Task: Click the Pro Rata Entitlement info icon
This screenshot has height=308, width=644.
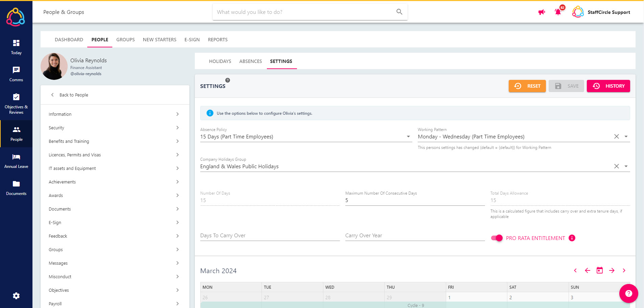Action: click(572, 238)
